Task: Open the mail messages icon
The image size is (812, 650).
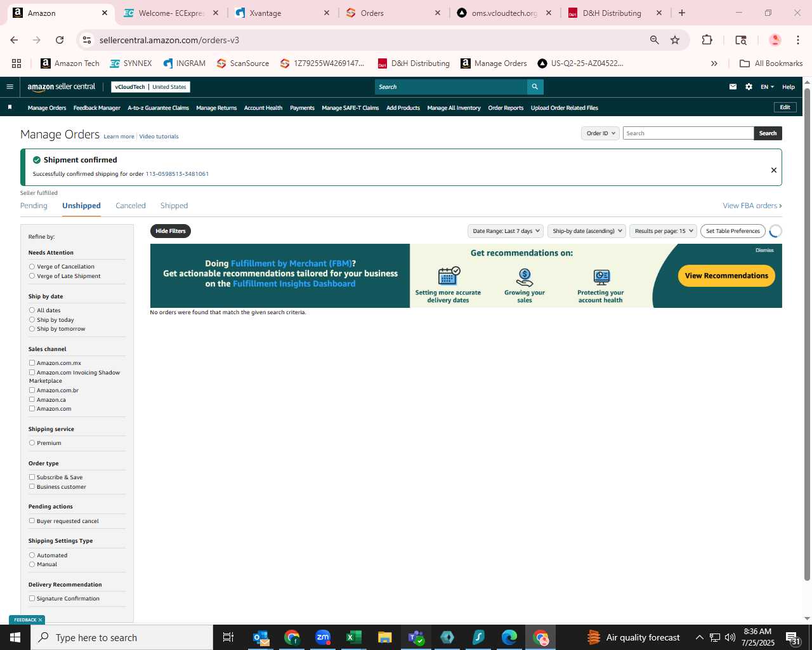Action: coord(733,87)
